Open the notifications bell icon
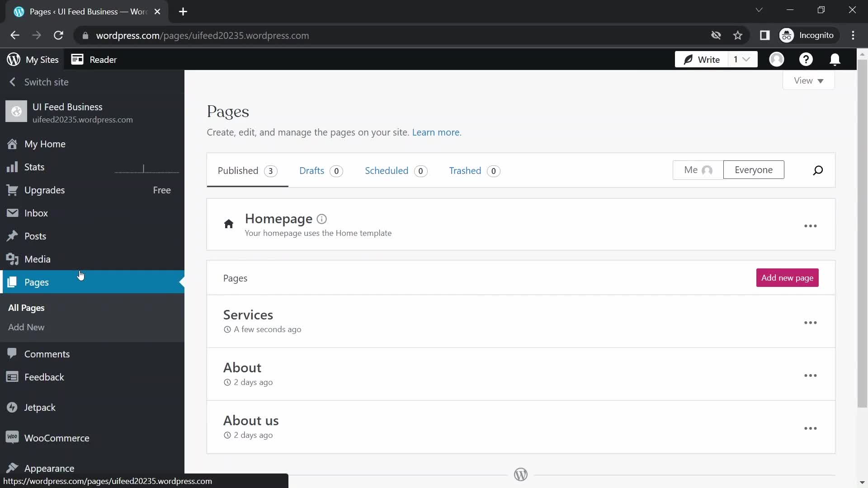 (x=836, y=59)
